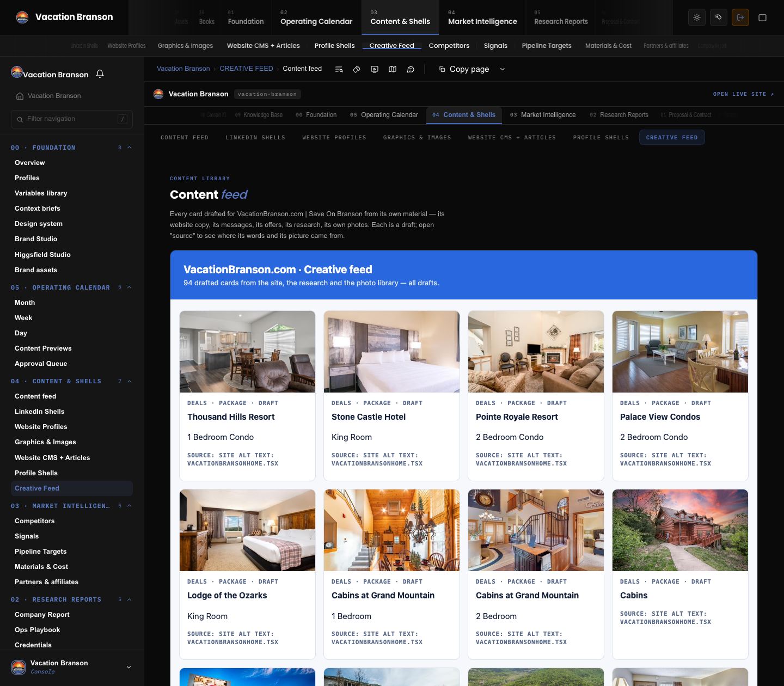Collapse the 00 Foundation sidebar section
This screenshot has width=784, height=686.
click(130, 148)
